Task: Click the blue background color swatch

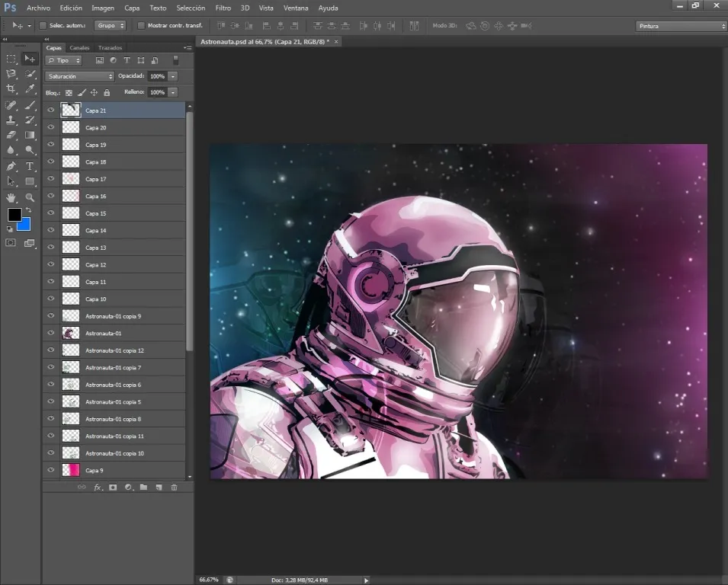Action: coord(24,224)
